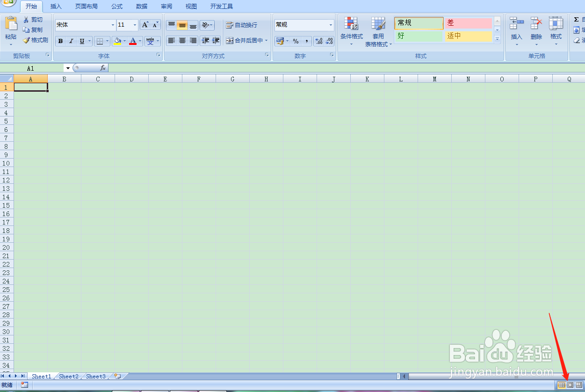585x392 pixels.
Task: Apply red font color A
Action: tap(133, 41)
